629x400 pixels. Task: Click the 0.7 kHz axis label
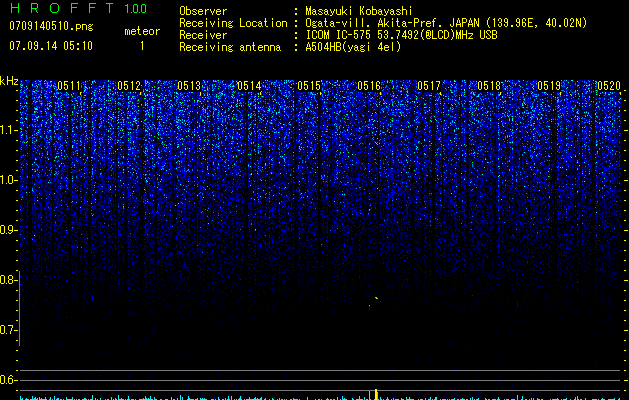[x=8, y=330]
